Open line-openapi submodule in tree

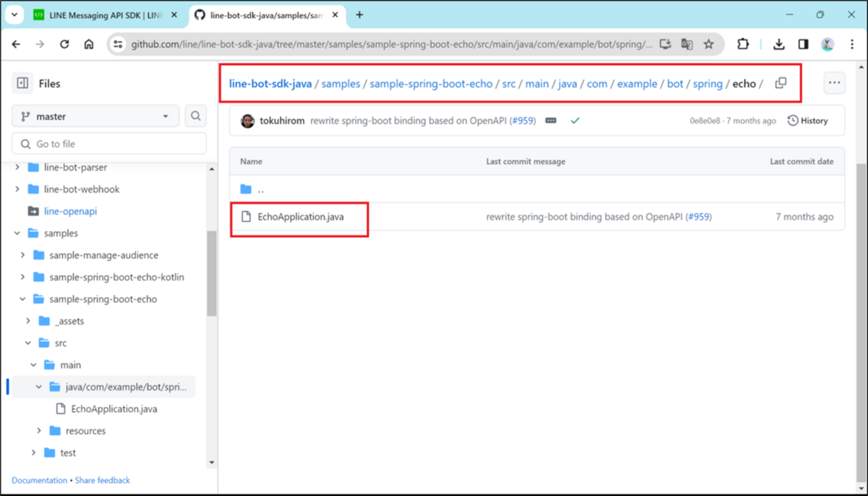pyautogui.click(x=70, y=211)
